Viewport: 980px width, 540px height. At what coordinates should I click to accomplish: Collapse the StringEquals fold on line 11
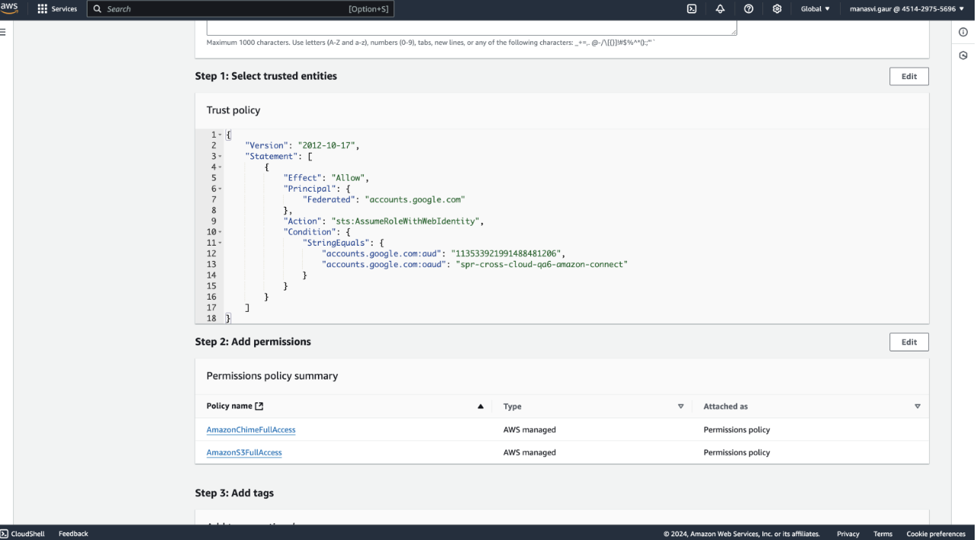click(221, 243)
